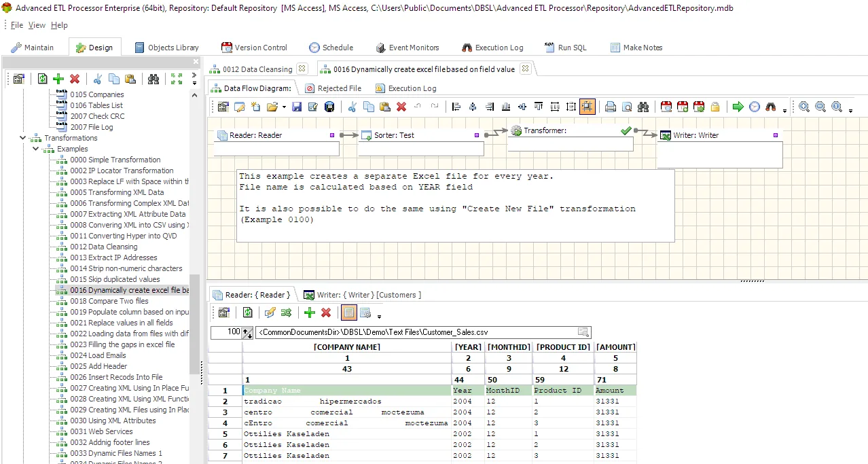Open the Version Control tab

pos(254,48)
